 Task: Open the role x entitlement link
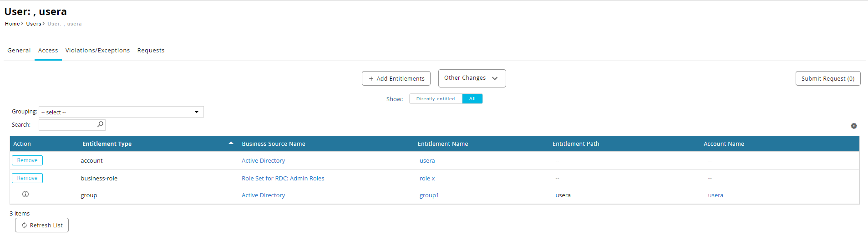[x=427, y=179]
